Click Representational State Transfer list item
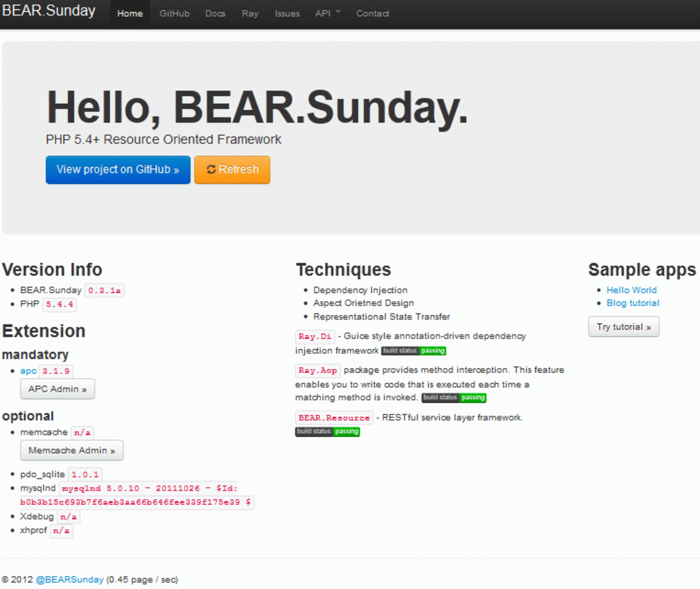 tap(381, 317)
